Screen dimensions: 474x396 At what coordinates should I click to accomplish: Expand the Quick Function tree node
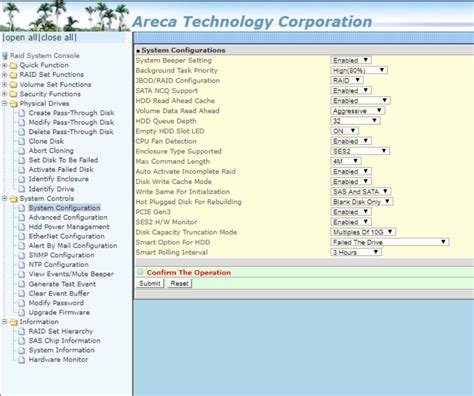click(5, 65)
